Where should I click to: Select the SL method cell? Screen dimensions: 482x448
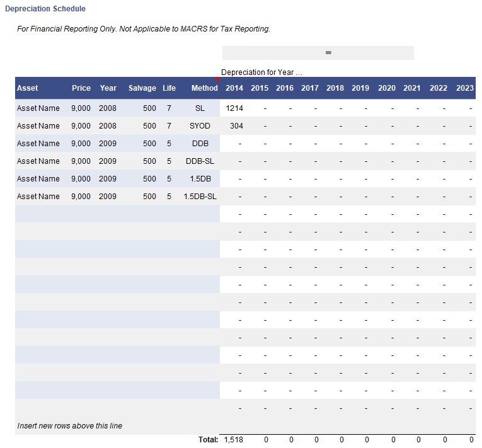200,108
